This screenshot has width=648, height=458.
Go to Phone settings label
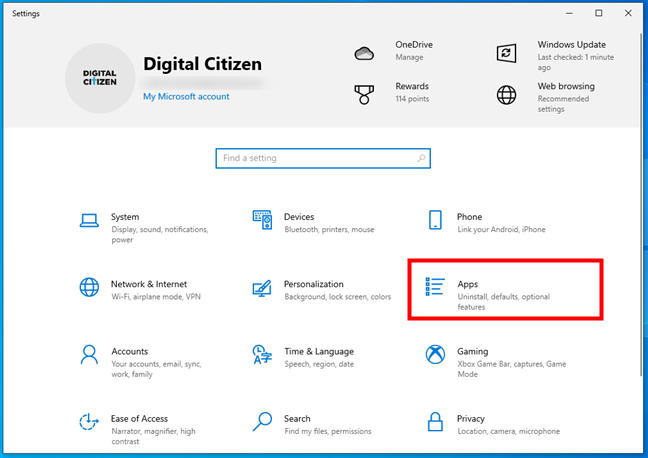point(469,217)
